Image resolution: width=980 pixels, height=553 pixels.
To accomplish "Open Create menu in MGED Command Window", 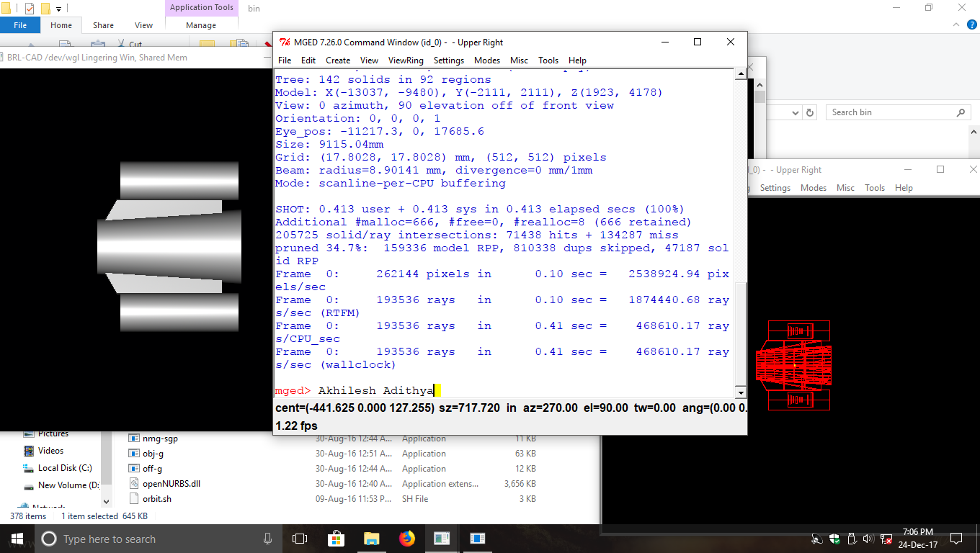I will [x=338, y=60].
